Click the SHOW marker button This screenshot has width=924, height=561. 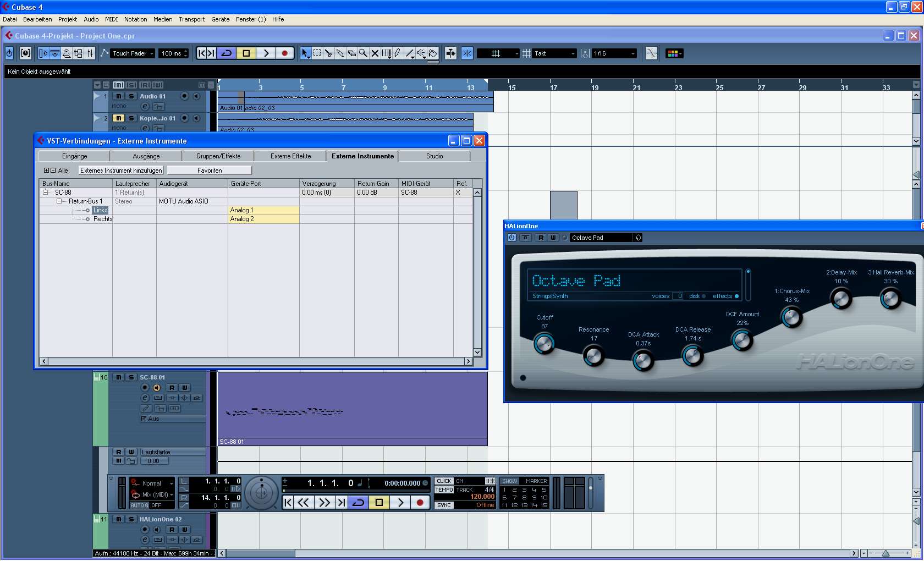(x=509, y=481)
